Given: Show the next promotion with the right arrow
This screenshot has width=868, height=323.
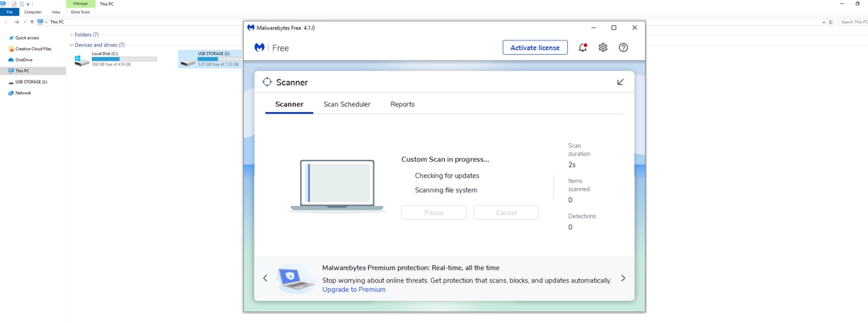Looking at the screenshot, I should (623, 278).
